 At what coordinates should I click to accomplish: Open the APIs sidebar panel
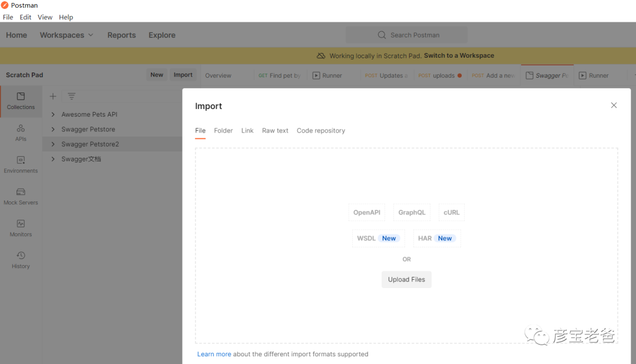pos(21,133)
